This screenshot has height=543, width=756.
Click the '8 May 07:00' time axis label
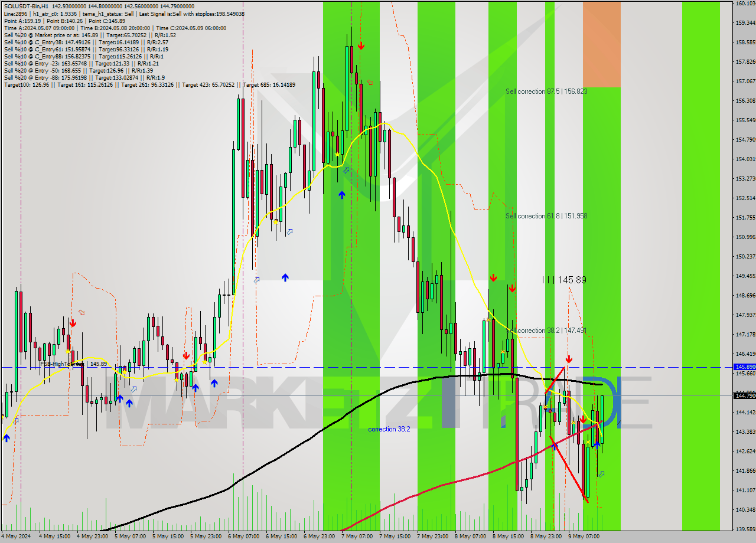tap(470, 537)
